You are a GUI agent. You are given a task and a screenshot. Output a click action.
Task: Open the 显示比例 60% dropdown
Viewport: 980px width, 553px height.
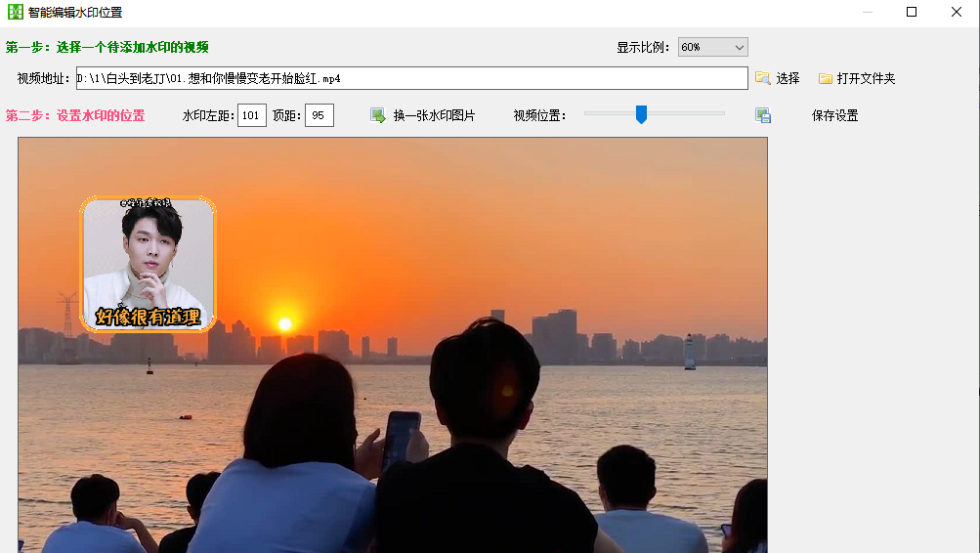point(712,47)
